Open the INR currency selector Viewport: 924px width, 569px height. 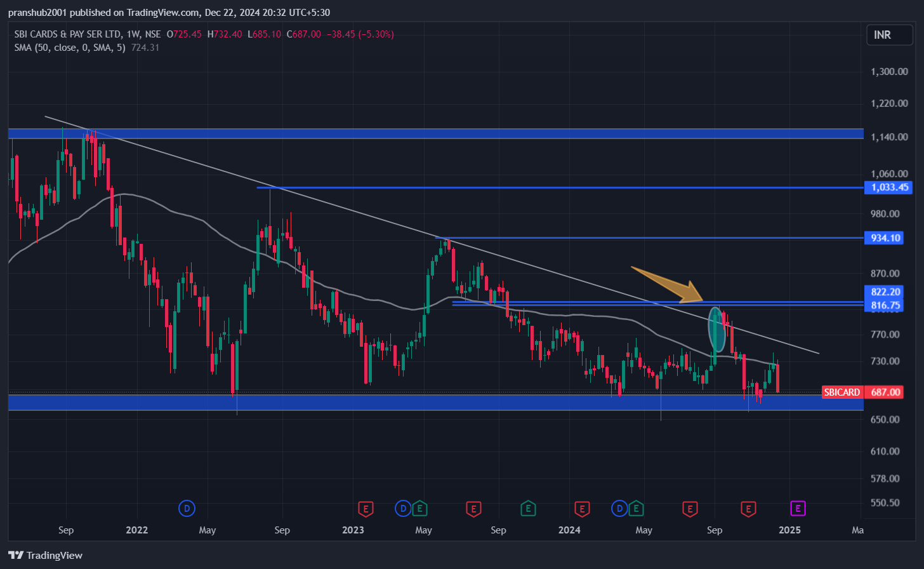[x=890, y=35]
